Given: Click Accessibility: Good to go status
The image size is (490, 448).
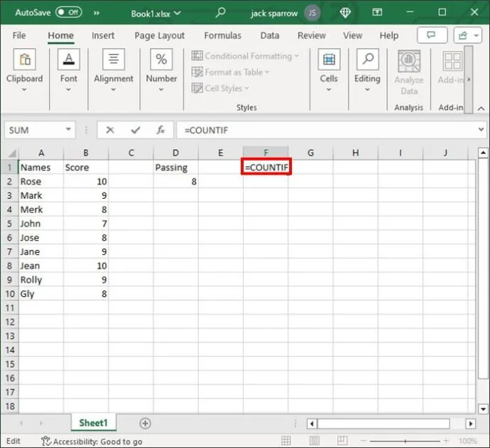Looking at the screenshot, I should tap(91, 441).
